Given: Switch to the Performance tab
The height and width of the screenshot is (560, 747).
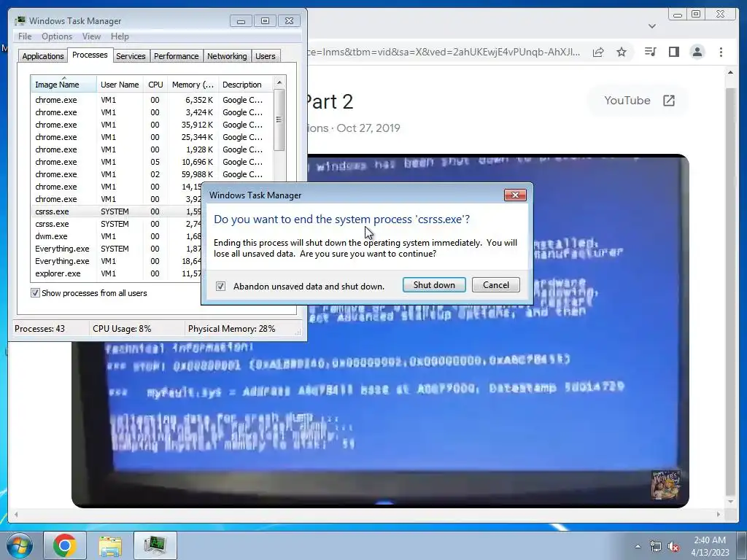Looking at the screenshot, I should pyautogui.click(x=177, y=56).
